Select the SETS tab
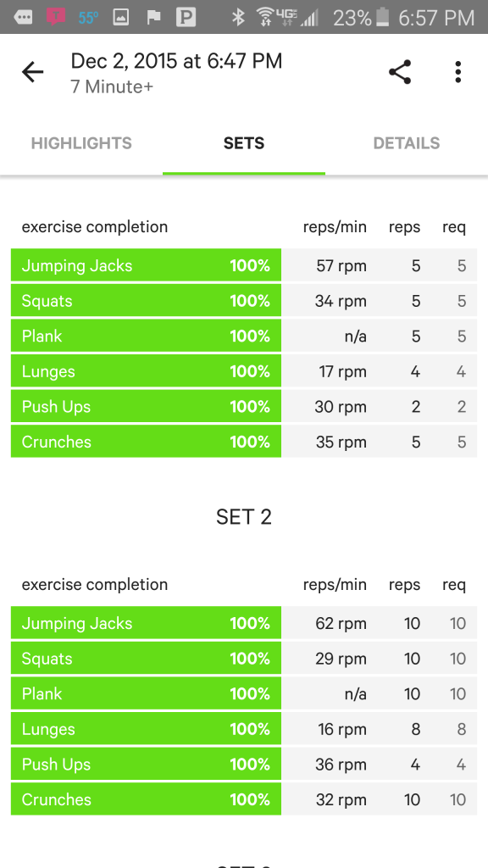The height and width of the screenshot is (868, 488). [x=244, y=143]
